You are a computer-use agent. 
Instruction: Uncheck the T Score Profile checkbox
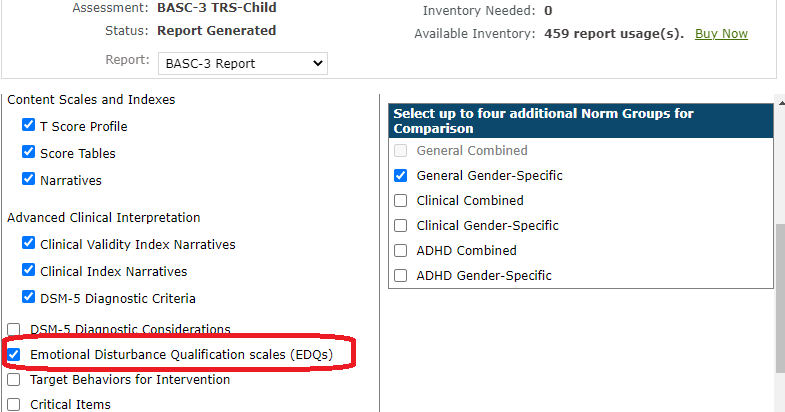[x=29, y=126]
